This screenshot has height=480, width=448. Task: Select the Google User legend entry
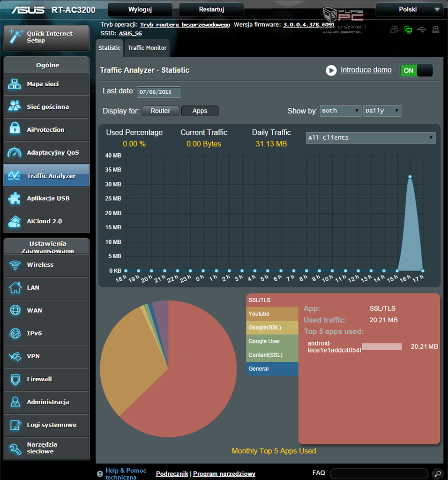(272, 341)
